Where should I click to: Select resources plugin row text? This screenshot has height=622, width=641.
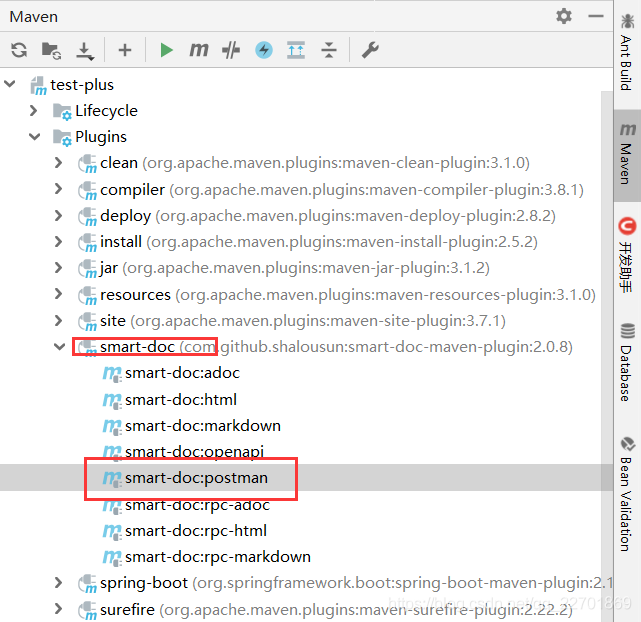click(x=347, y=295)
